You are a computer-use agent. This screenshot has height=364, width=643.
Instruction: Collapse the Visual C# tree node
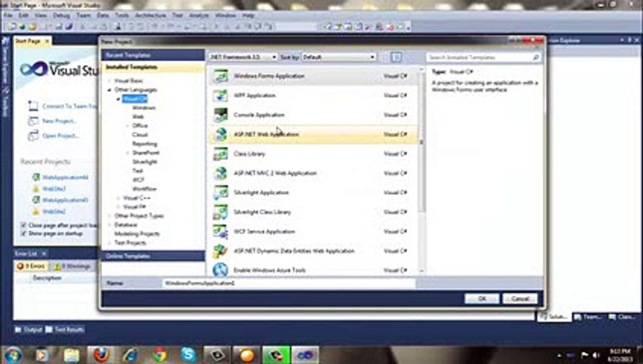[119, 99]
